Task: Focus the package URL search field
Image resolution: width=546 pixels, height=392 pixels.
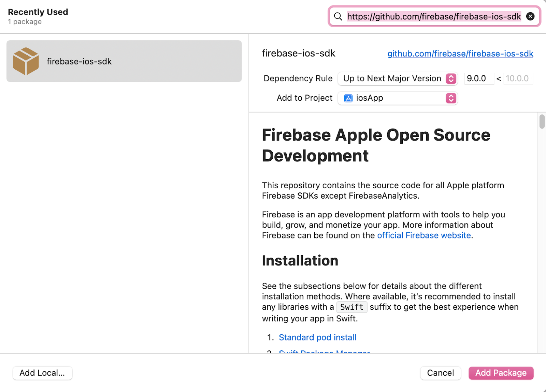Action: [434, 16]
